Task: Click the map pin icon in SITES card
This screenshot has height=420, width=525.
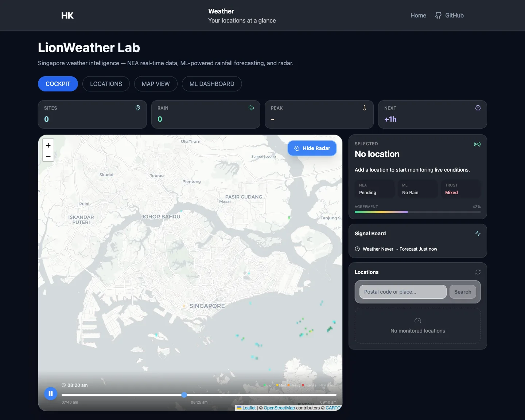Action: tap(138, 108)
